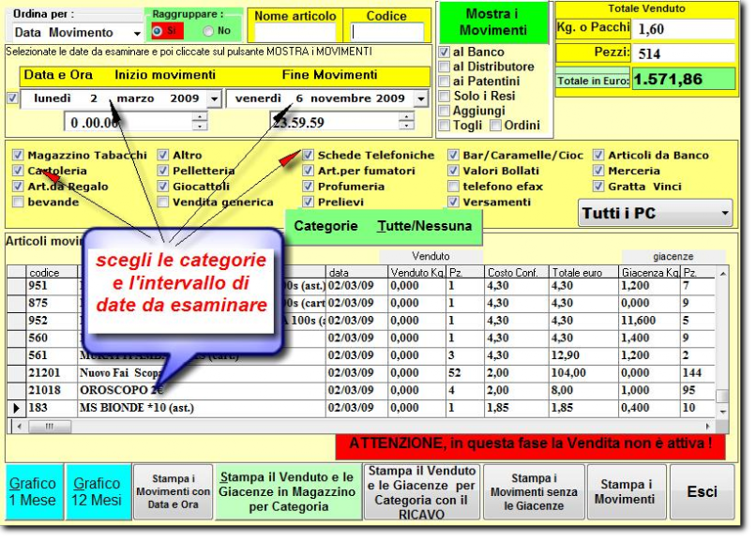Click Stampa i Movimenti con Data e Ora
Image resolution: width=756 pixels, height=541 pixels.
coord(174,491)
